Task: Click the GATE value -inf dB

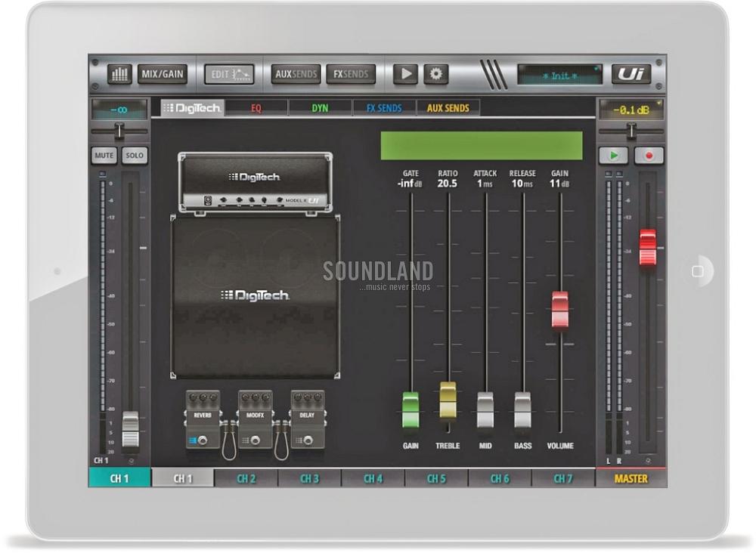Action: [410, 184]
